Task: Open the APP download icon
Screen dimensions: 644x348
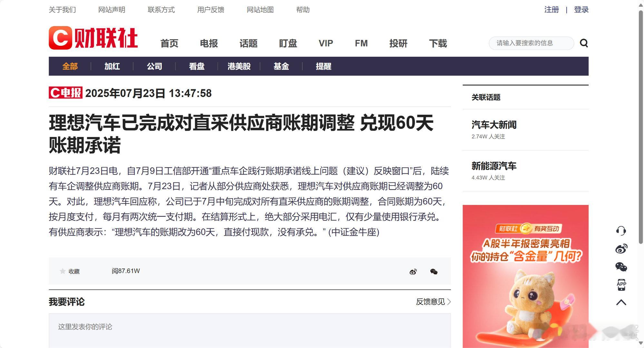Action: click(621, 285)
